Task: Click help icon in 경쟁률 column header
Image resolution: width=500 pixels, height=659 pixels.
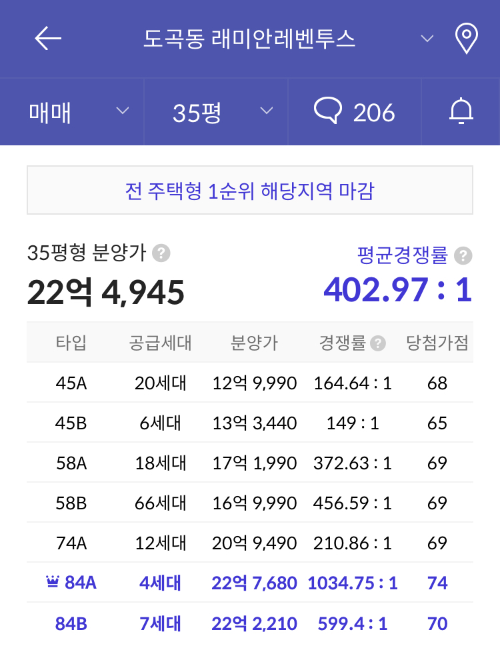Action: point(378,343)
